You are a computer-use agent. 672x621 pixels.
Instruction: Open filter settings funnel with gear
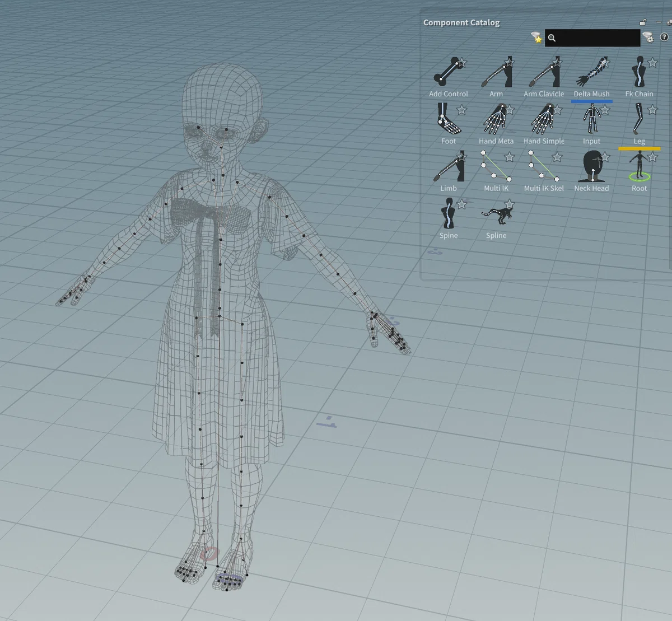[x=648, y=38]
